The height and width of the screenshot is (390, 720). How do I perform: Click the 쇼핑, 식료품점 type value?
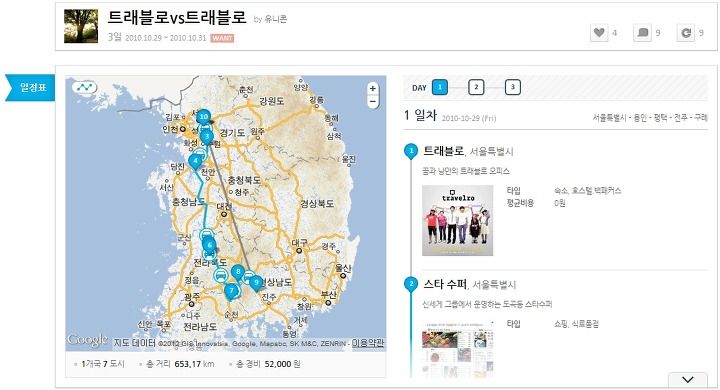(x=576, y=324)
